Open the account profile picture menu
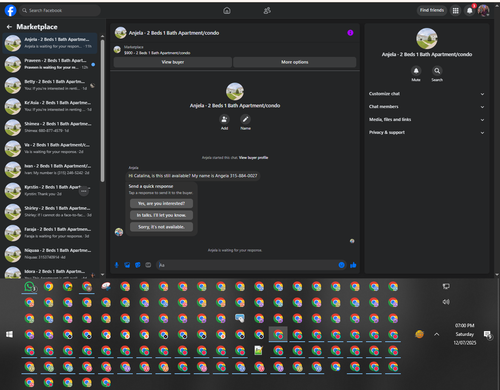 [483, 11]
